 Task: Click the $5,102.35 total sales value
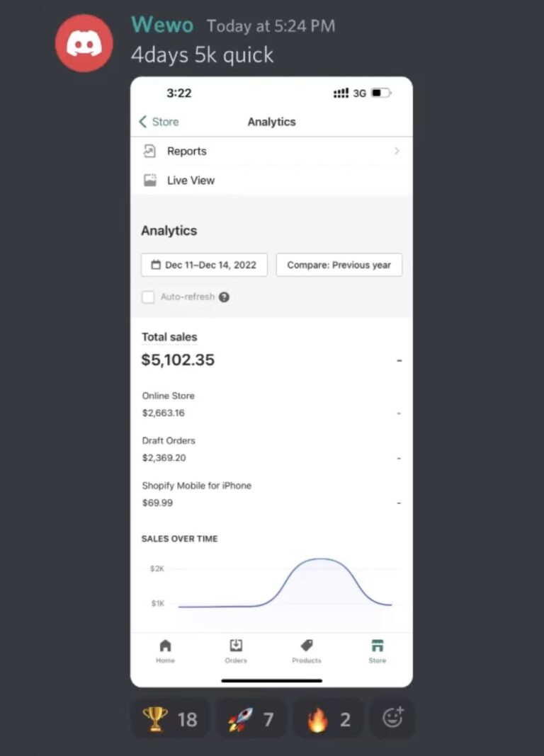[x=178, y=360]
